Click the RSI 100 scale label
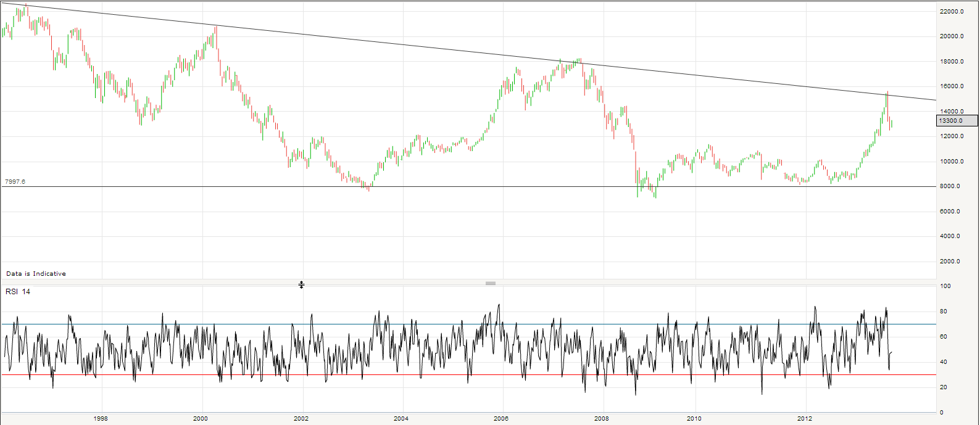The width and height of the screenshot is (980, 425). [x=945, y=286]
